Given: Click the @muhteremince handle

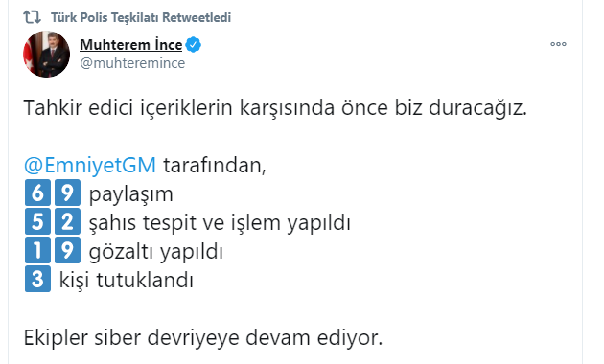Looking at the screenshot, I should click(132, 63).
